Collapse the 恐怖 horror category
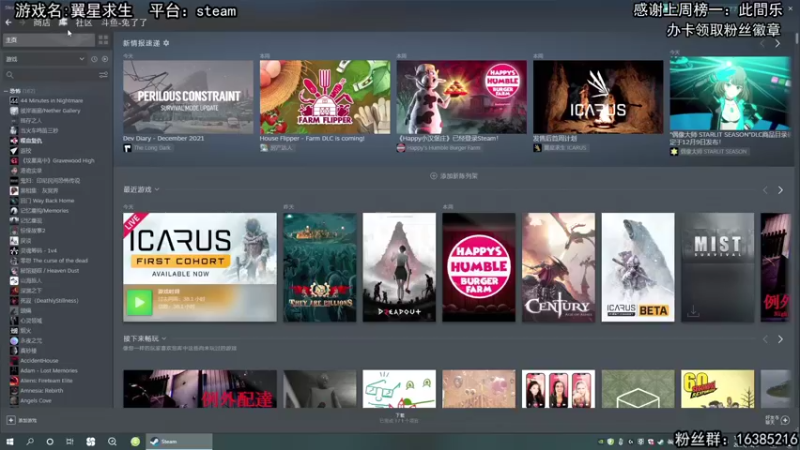Image resolution: width=800 pixels, height=450 pixels. click(x=6, y=91)
